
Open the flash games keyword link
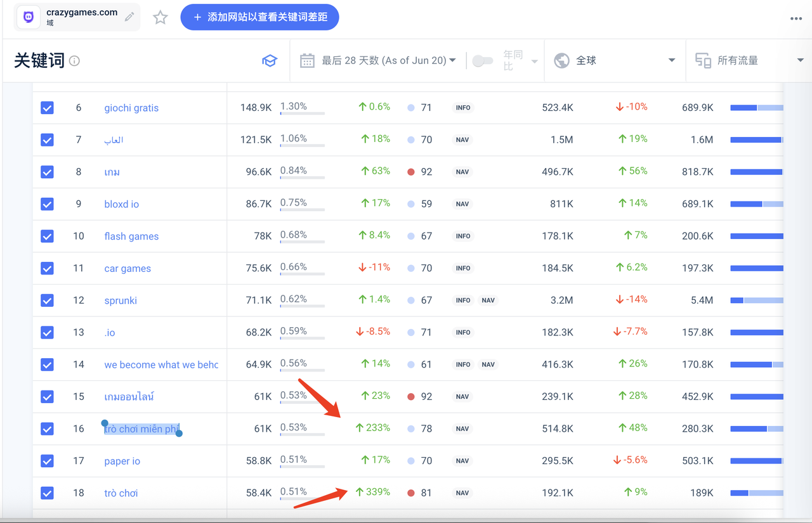(131, 236)
